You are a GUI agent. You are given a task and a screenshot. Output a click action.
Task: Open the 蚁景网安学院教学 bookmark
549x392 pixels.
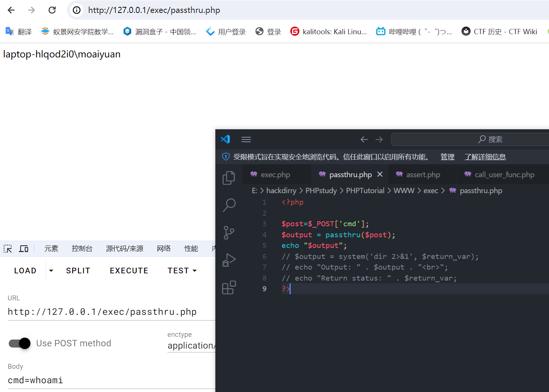77,32
